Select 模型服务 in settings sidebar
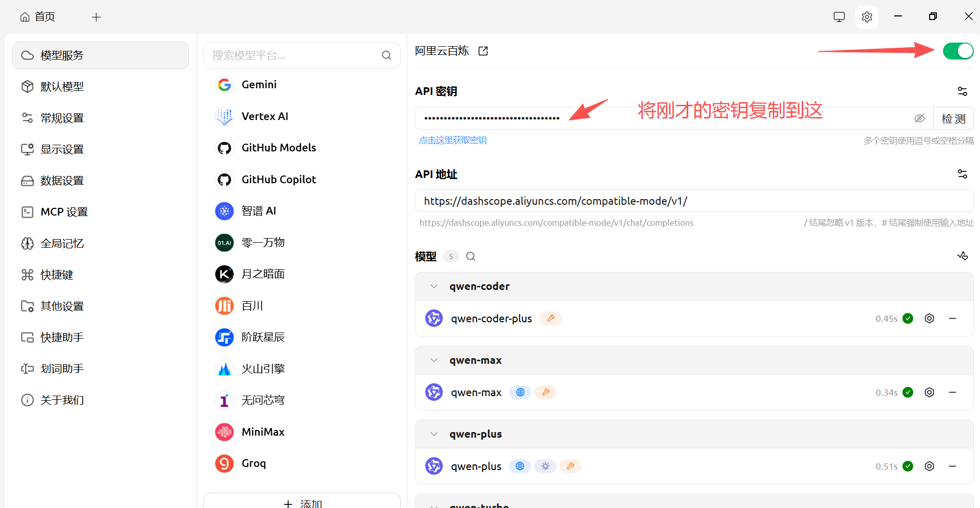 101,55
